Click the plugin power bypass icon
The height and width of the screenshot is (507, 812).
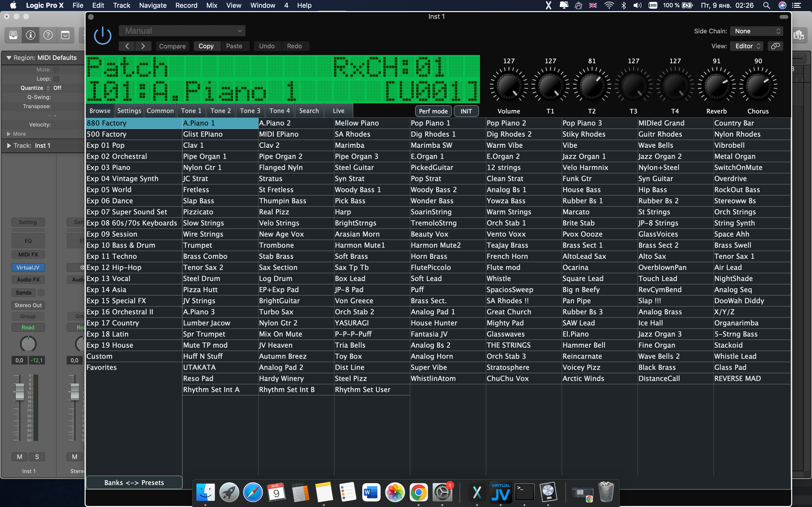(102, 35)
